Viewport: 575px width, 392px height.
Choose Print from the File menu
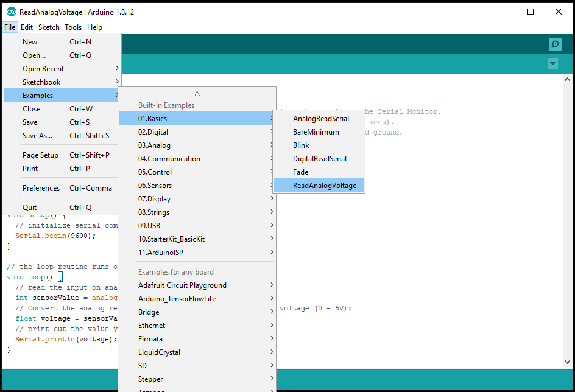click(62, 169)
